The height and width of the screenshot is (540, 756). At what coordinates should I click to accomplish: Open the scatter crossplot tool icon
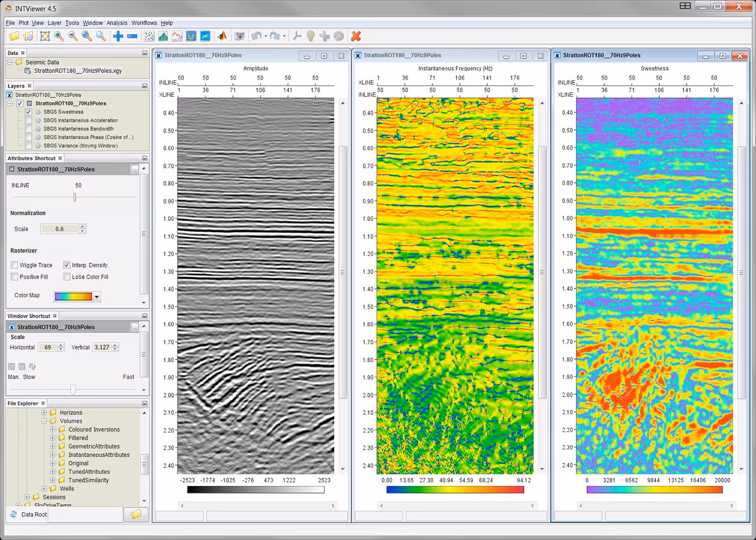tap(149, 36)
